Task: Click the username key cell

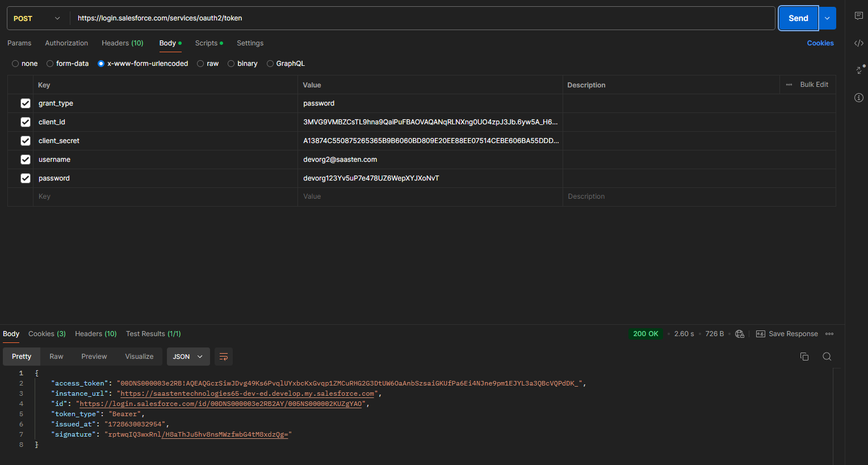Action: coord(165,160)
